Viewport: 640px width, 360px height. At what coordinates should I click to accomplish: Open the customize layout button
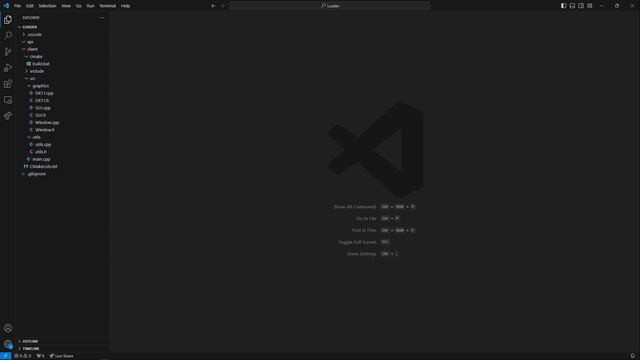590,6
